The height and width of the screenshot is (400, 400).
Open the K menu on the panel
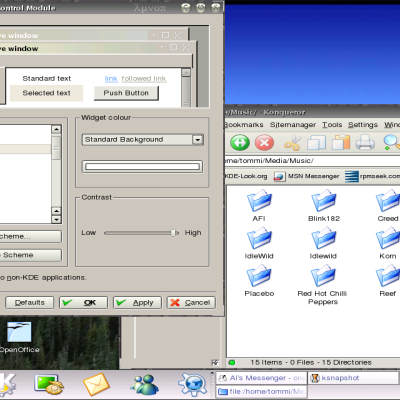click(x=7, y=385)
